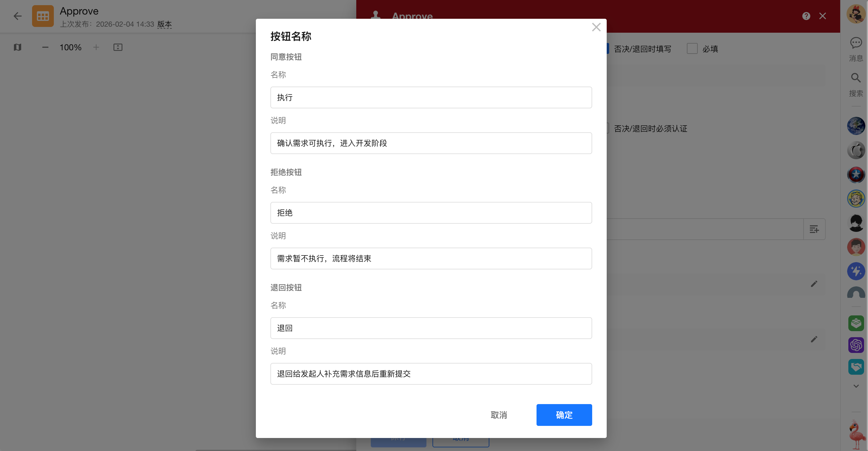Click the 确定 confirm button
Screen dimensions: 868x451
pos(564,415)
